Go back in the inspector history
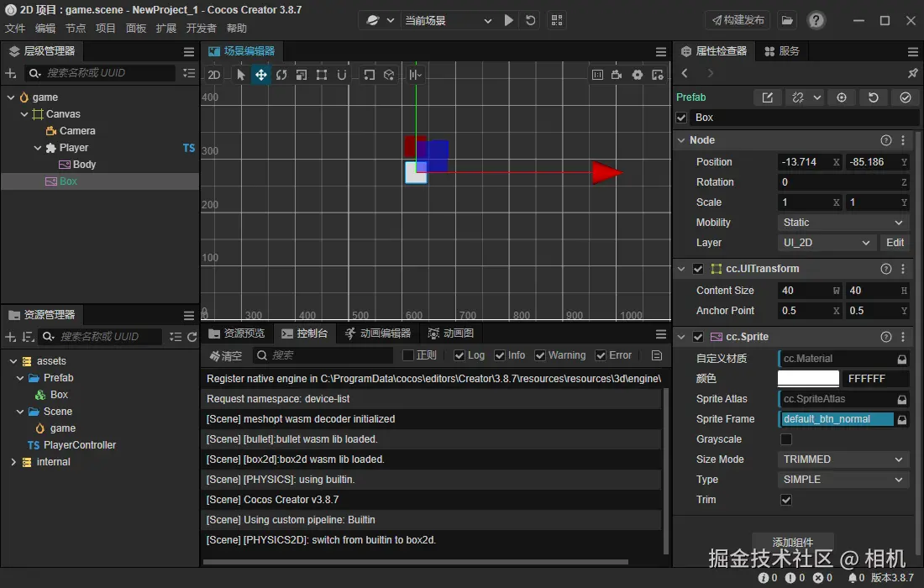The height and width of the screenshot is (588, 924). (x=685, y=73)
